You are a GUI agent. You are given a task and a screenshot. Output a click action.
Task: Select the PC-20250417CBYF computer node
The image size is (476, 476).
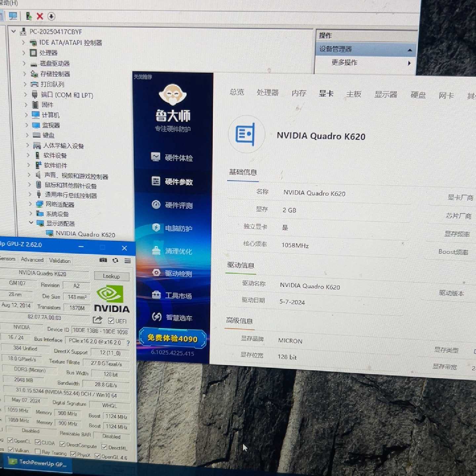[x=56, y=32]
